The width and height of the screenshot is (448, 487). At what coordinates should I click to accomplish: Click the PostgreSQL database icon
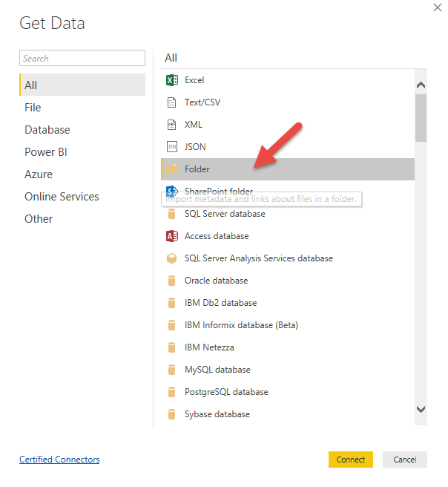point(171,392)
